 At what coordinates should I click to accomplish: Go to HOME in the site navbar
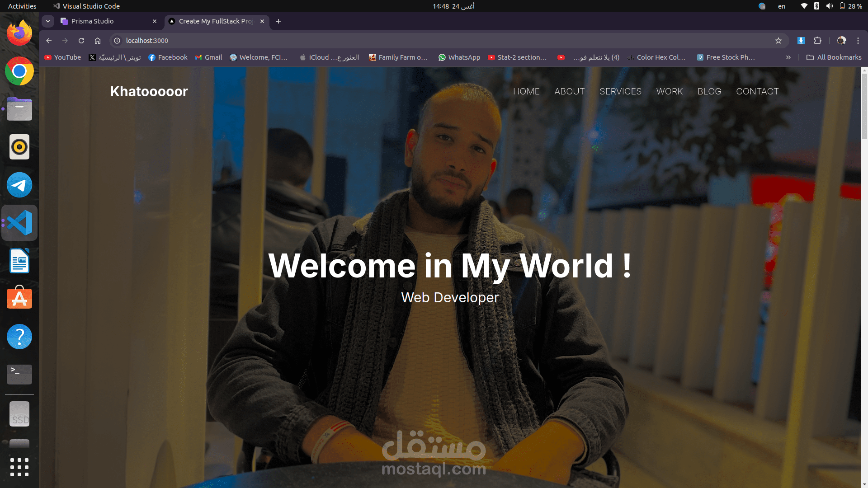point(526,91)
